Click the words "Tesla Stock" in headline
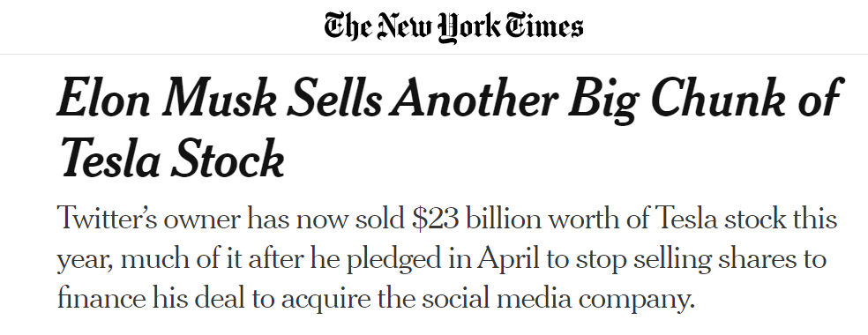Image resolution: width=868 pixels, height=335 pixels. (x=171, y=159)
